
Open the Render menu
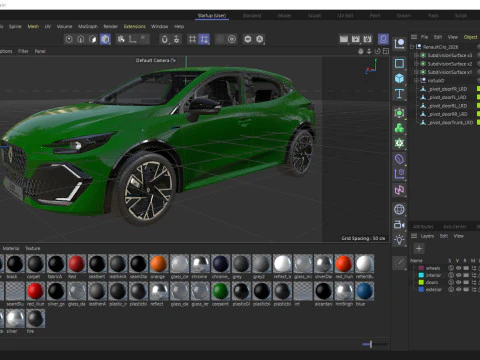(110, 26)
